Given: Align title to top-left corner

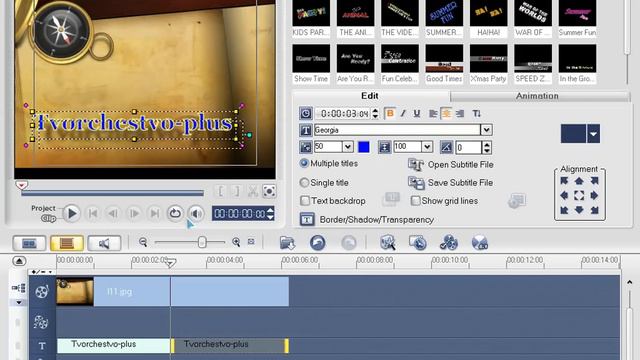Looking at the screenshot, I should (564, 181).
